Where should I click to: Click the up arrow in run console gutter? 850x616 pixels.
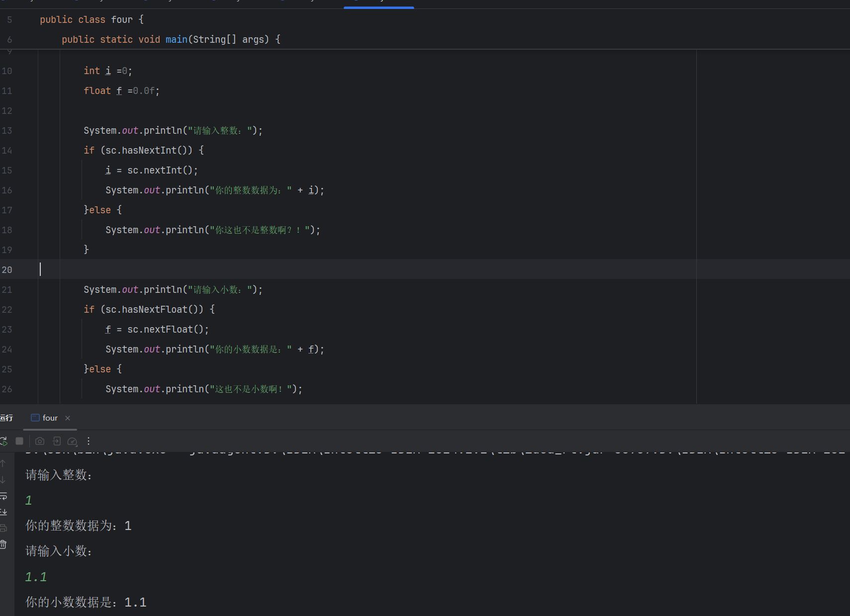(3, 463)
